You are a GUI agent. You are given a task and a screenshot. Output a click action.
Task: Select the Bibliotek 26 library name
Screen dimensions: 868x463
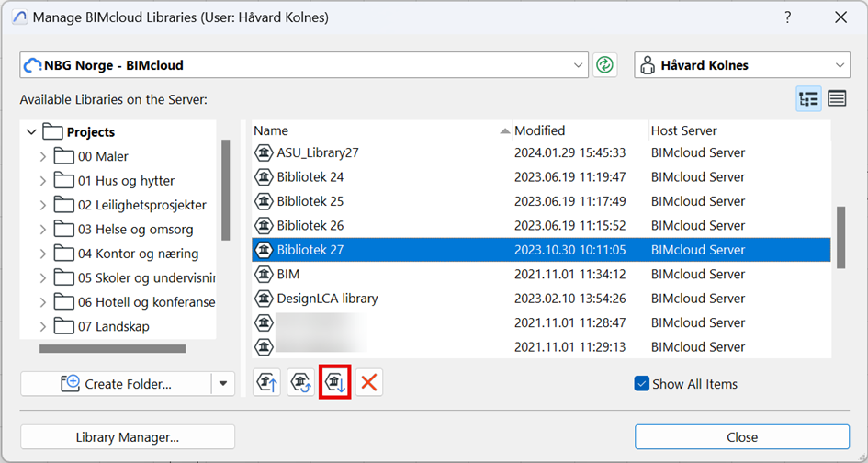(x=310, y=225)
